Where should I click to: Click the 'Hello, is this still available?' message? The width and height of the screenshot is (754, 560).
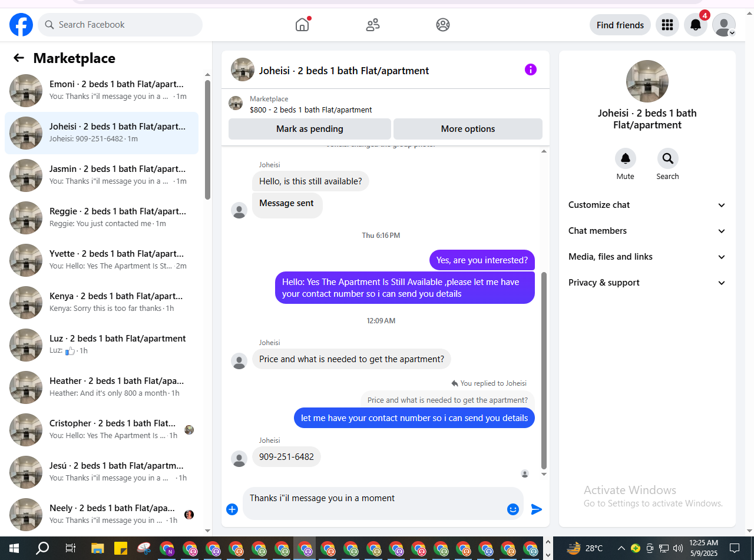310,181
